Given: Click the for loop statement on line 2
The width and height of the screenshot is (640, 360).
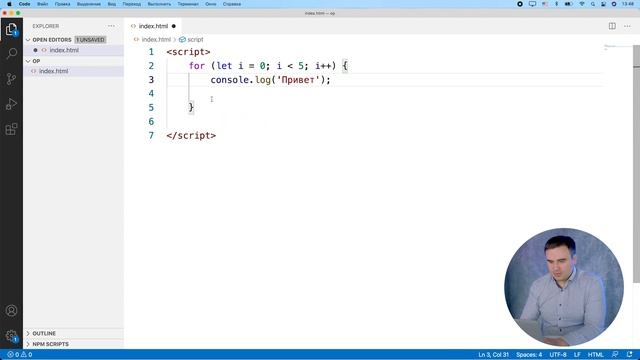Looking at the screenshot, I should 268,66.
